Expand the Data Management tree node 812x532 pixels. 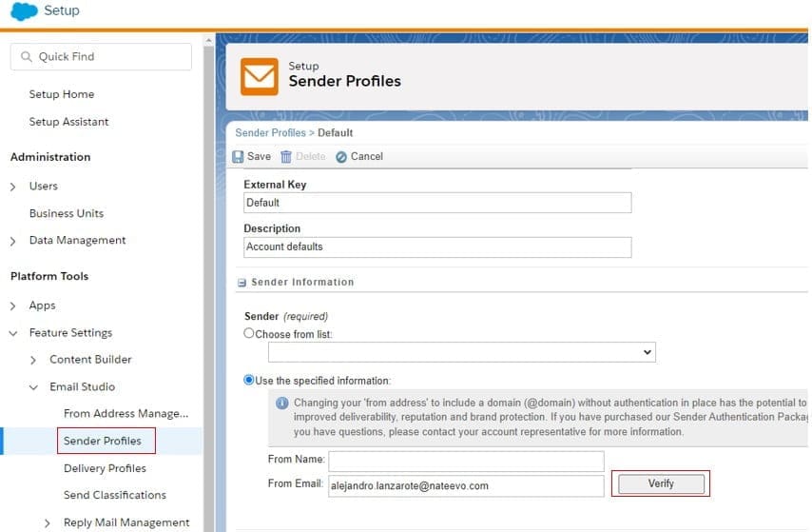13,241
